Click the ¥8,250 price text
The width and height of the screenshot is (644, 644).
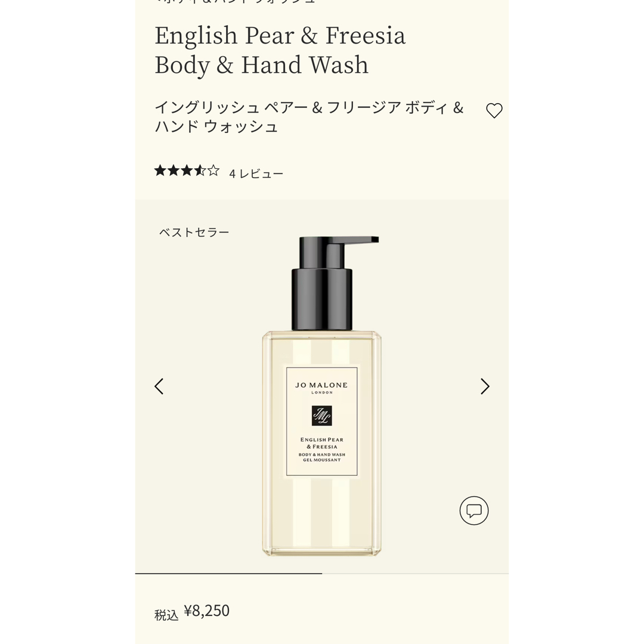[206, 611]
